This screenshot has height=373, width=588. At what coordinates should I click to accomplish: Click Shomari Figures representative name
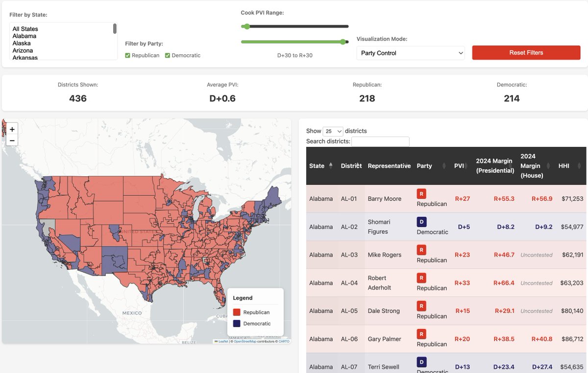pyautogui.click(x=380, y=227)
